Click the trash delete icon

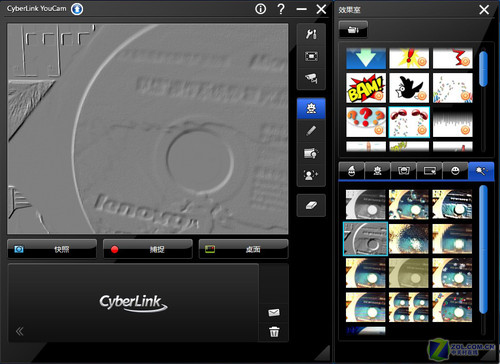(274, 332)
